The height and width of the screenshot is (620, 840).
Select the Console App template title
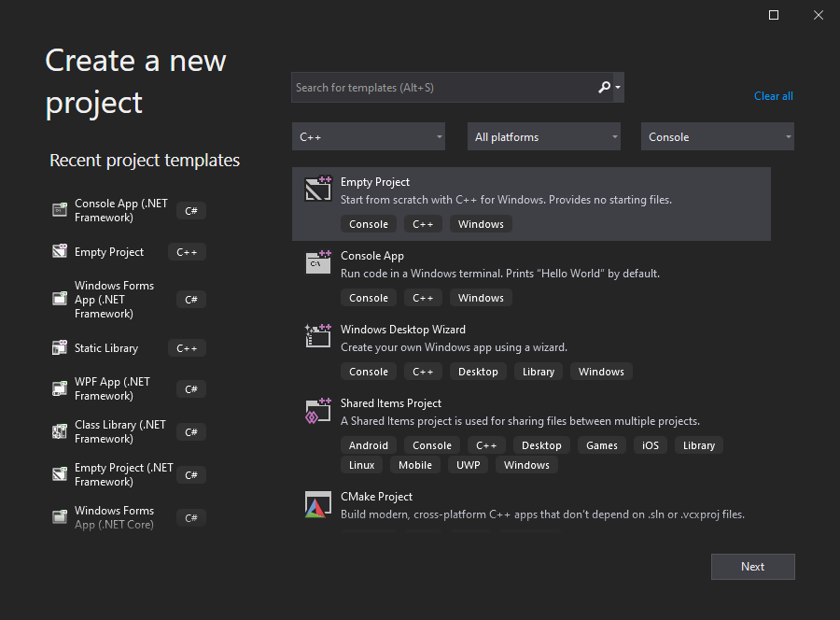(372, 256)
